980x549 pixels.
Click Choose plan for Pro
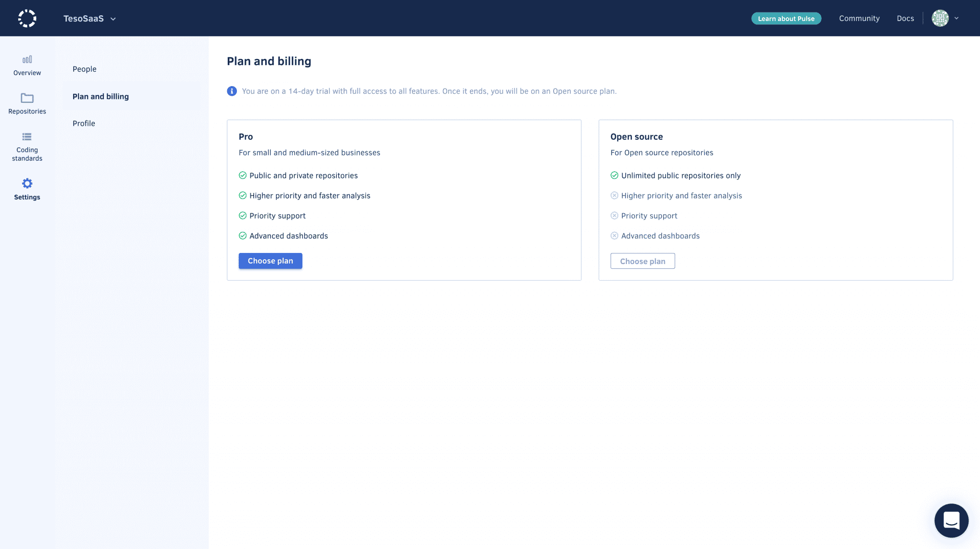pyautogui.click(x=270, y=261)
